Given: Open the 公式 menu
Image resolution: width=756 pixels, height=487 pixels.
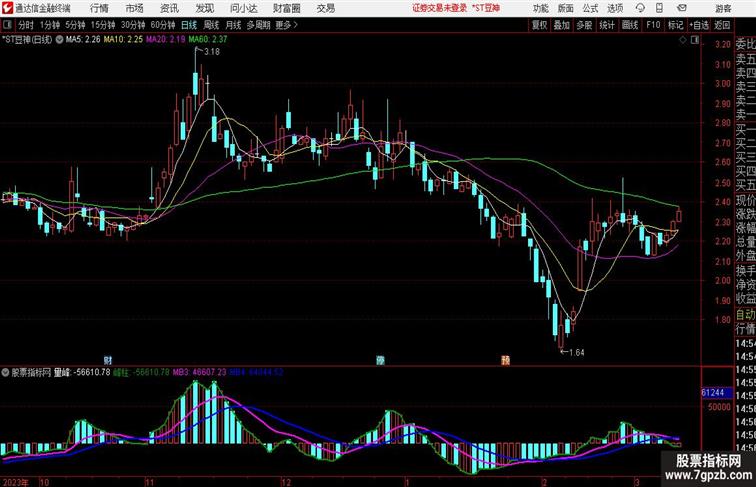Looking at the screenshot, I should pyautogui.click(x=590, y=8).
